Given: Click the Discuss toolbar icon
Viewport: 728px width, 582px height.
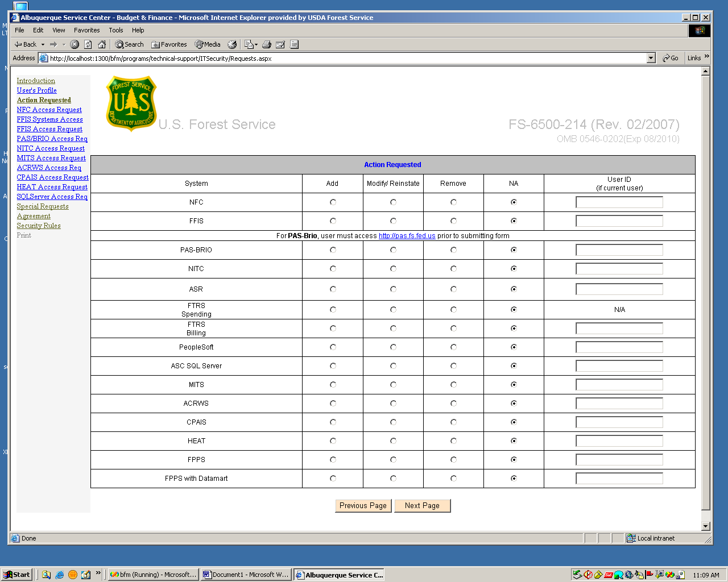Looking at the screenshot, I should click(x=294, y=44).
